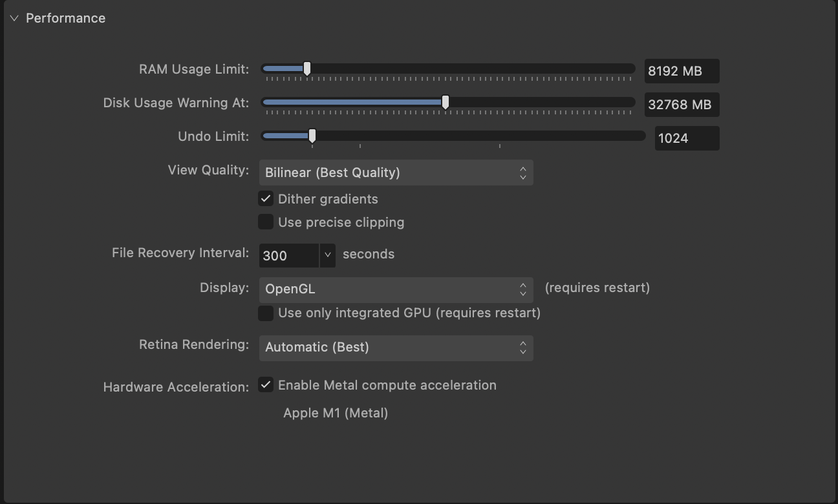Click the Retina Rendering chevron icon
Image resolution: width=838 pixels, height=504 pixels.
522,348
